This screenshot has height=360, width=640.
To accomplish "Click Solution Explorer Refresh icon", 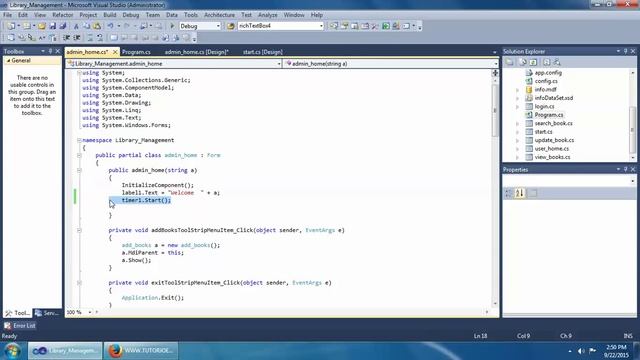I will coord(533,62).
